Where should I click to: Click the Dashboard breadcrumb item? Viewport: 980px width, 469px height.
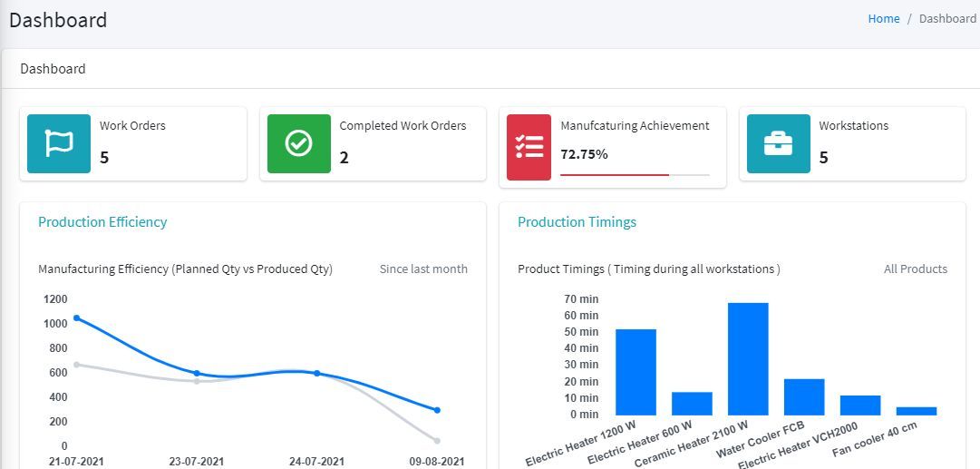pos(947,18)
